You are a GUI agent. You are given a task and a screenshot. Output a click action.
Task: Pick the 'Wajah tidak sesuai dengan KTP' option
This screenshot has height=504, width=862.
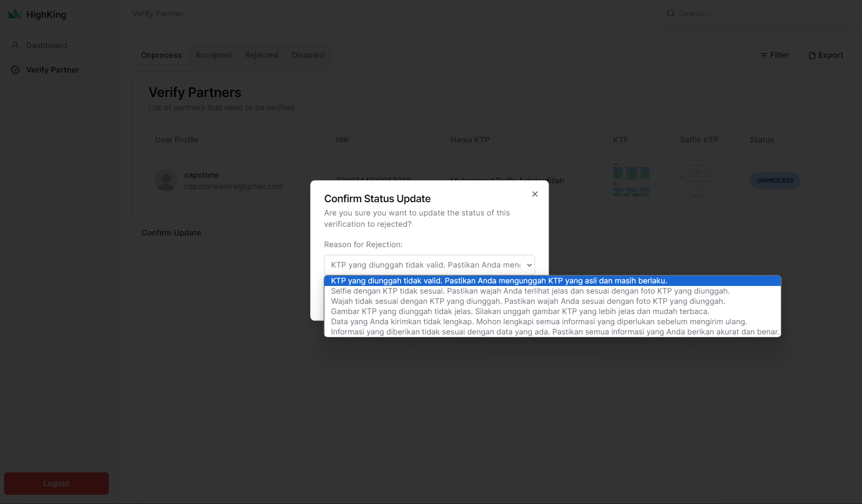click(528, 301)
